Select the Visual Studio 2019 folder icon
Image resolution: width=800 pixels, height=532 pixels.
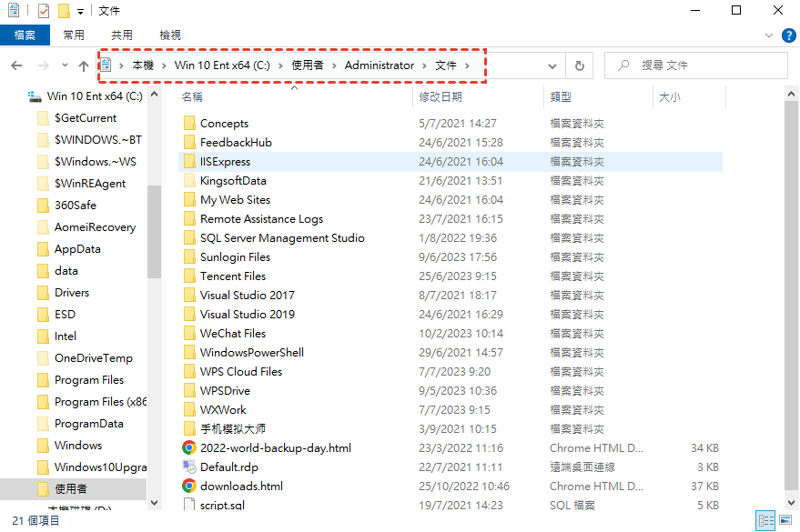tap(189, 315)
